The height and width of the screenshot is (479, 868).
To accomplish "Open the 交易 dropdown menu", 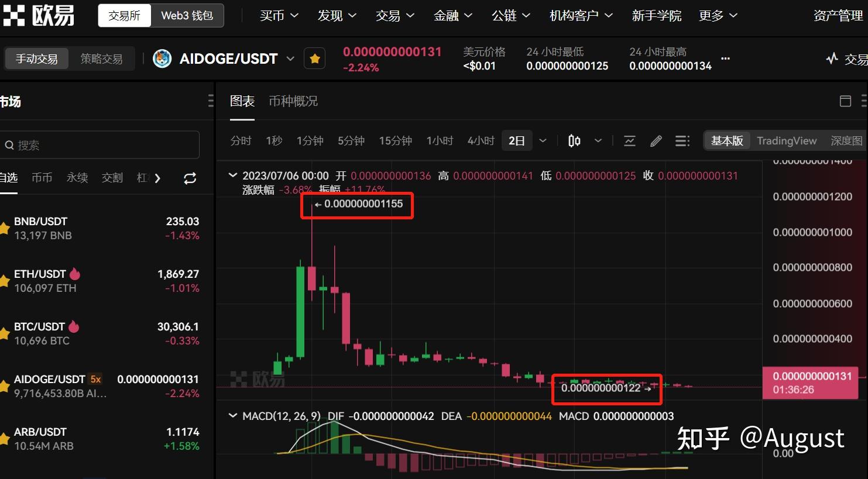I will (x=395, y=16).
